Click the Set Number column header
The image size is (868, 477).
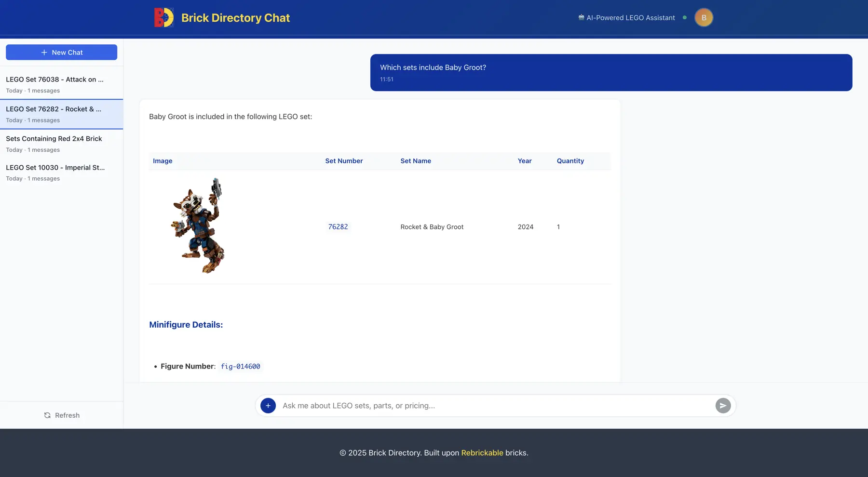pos(344,161)
